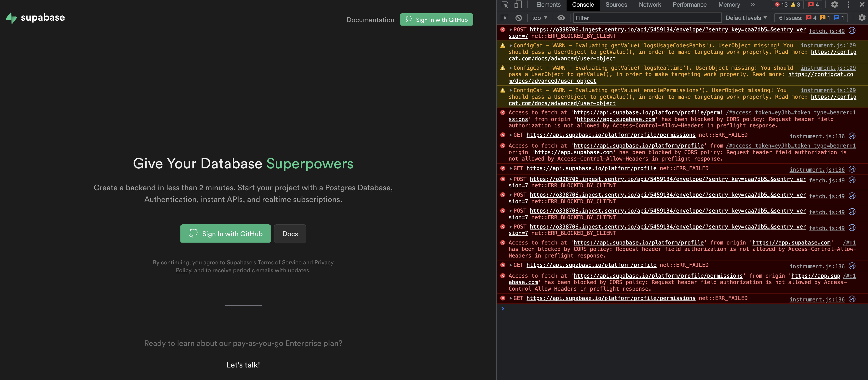
Task: Click into the console Filter field
Action: pyautogui.click(x=647, y=17)
